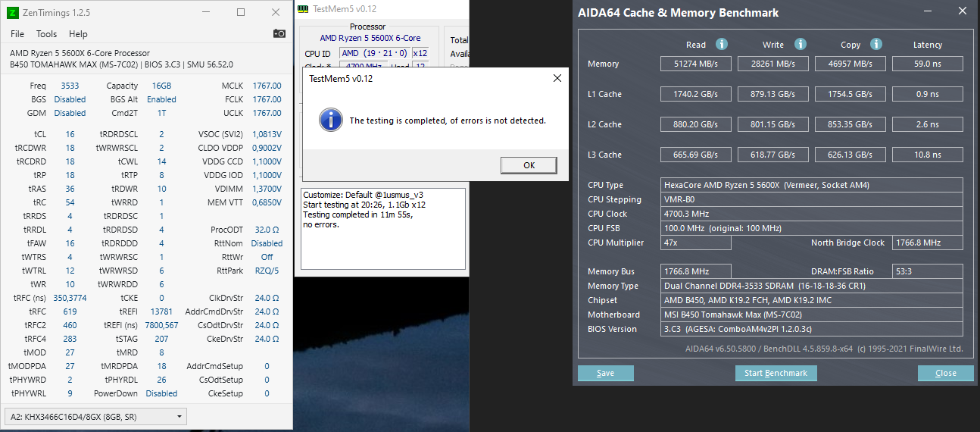
Task: Click the RttPark value RZQ/5
Action: pos(267,271)
